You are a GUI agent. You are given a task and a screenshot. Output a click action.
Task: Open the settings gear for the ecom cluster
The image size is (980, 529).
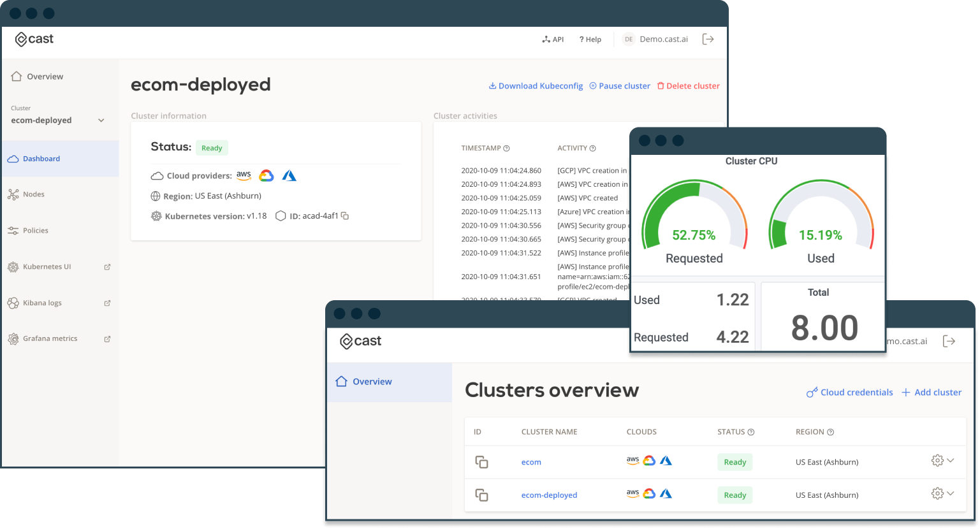click(937, 461)
